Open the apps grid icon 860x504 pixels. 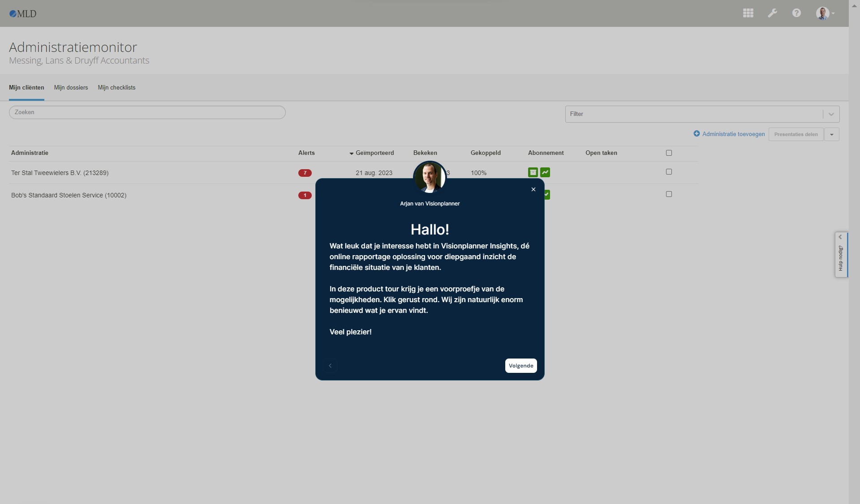pos(748,13)
